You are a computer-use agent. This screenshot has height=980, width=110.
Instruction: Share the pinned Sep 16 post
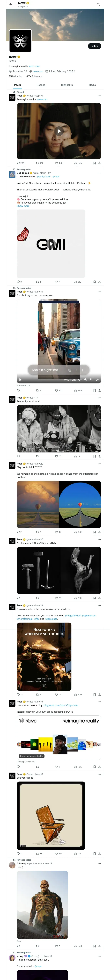(x=99, y=163)
